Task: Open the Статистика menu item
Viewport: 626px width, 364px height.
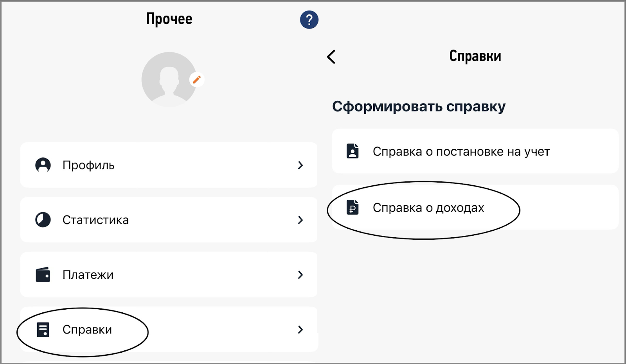Action: [95, 220]
